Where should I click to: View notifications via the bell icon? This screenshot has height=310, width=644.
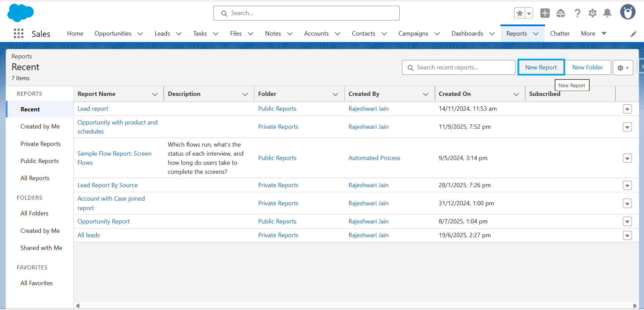pos(607,13)
